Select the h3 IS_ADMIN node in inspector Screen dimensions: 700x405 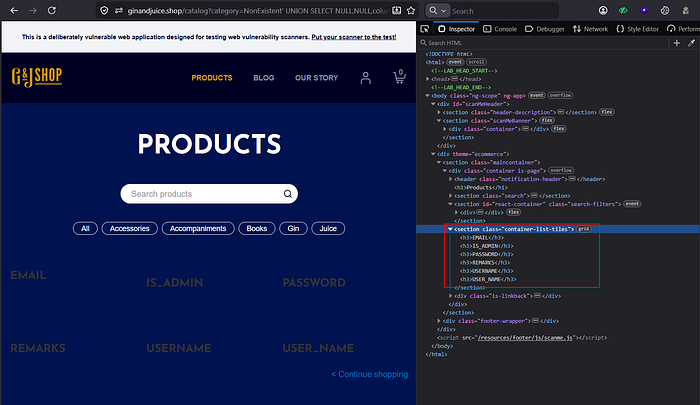pyautogui.click(x=486, y=246)
